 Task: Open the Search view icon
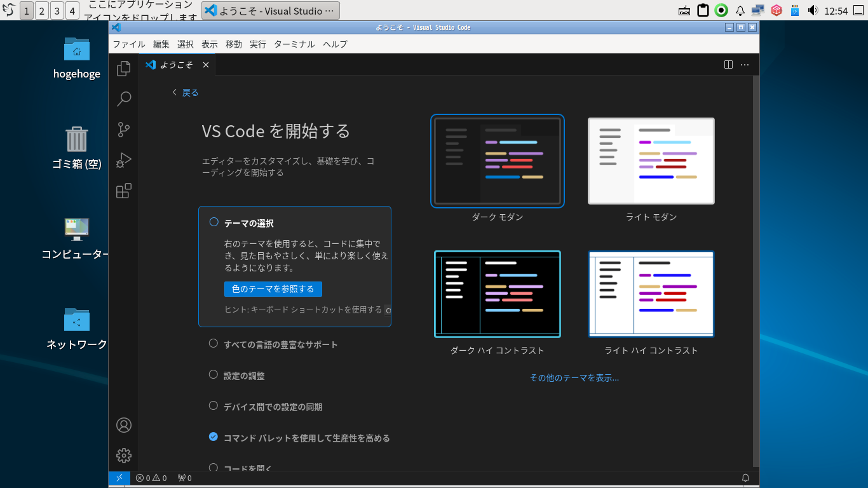(124, 98)
